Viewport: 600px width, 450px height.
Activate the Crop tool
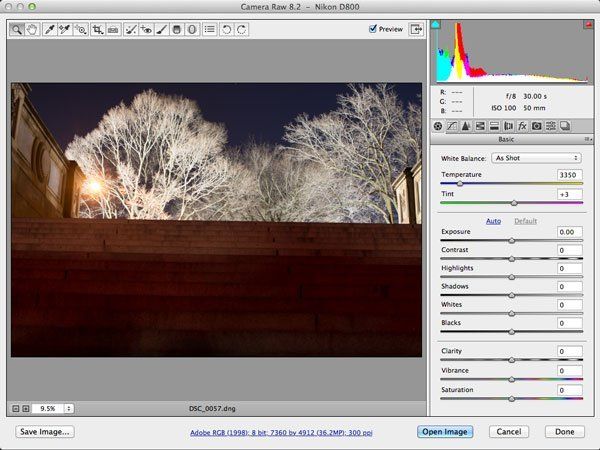tap(97, 29)
